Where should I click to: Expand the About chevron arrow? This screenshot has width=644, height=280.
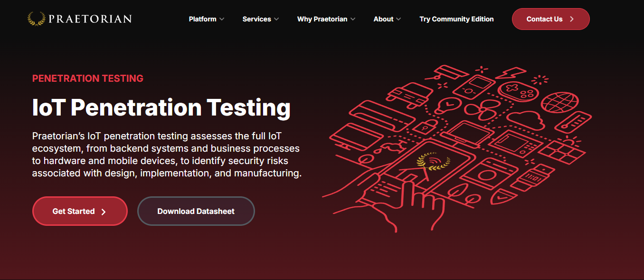[x=398, y=19]
